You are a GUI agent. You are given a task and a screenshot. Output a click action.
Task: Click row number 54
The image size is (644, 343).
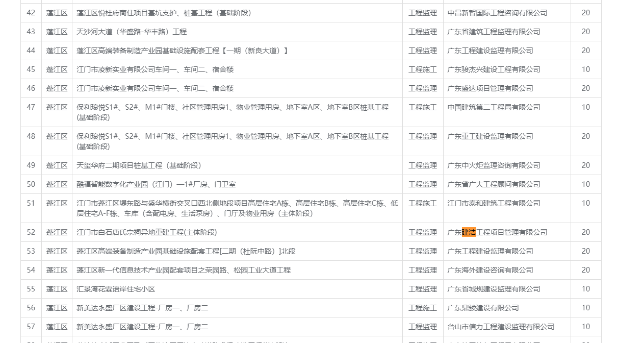click(31, 270)
